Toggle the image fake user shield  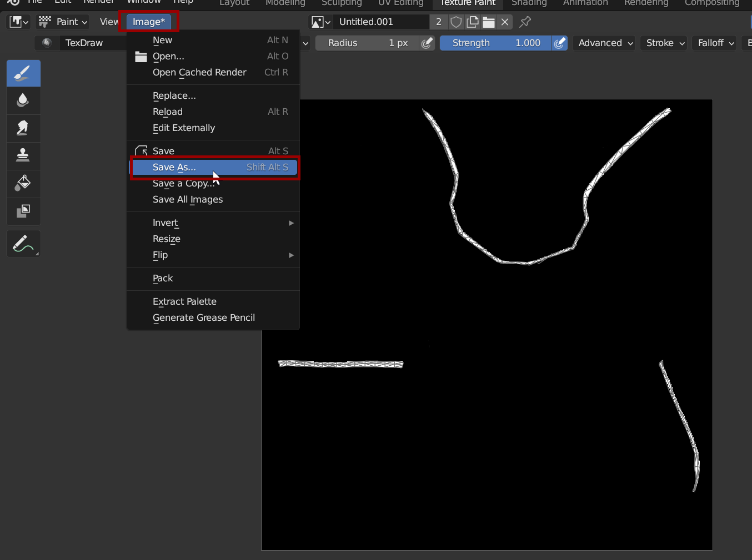[x=456, y=22]
